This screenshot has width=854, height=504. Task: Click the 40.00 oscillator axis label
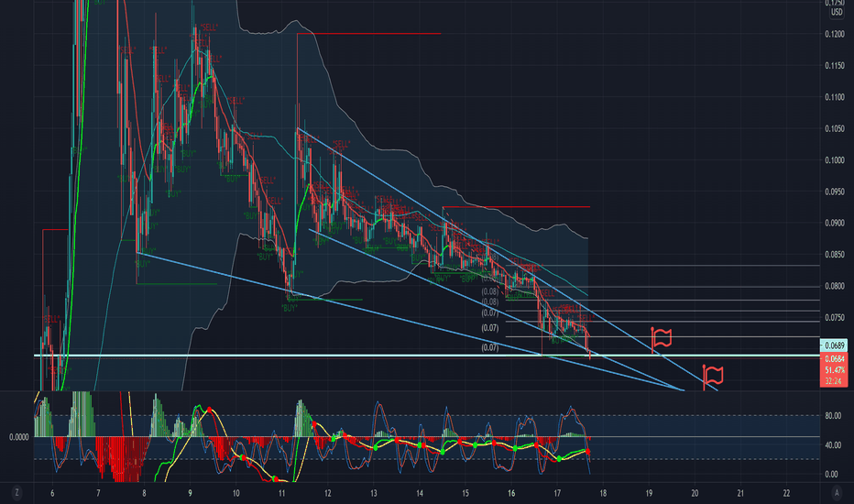[x=833, y=445]
